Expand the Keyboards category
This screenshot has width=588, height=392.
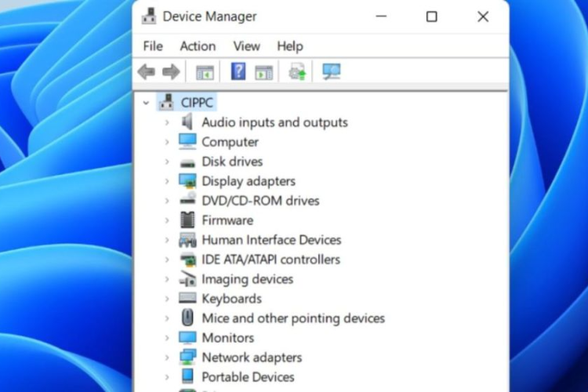click(x=167, y=299)
